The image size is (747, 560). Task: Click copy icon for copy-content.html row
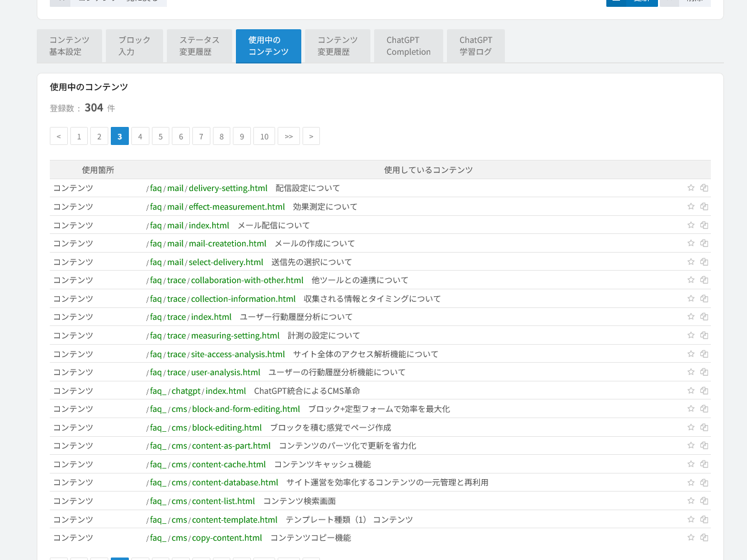tap(704, 538)
